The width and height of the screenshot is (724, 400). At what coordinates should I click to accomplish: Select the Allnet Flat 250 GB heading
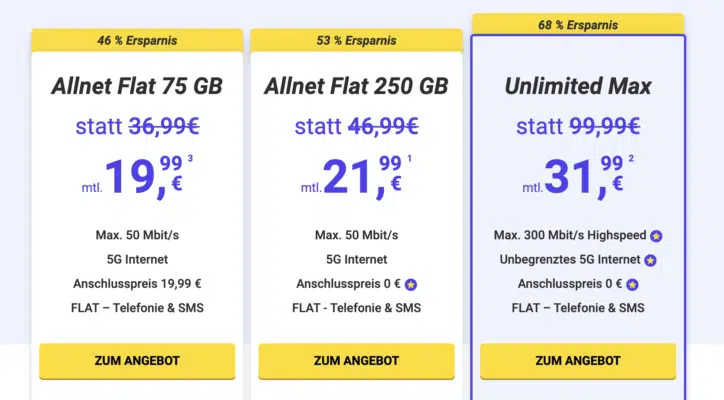356,86
